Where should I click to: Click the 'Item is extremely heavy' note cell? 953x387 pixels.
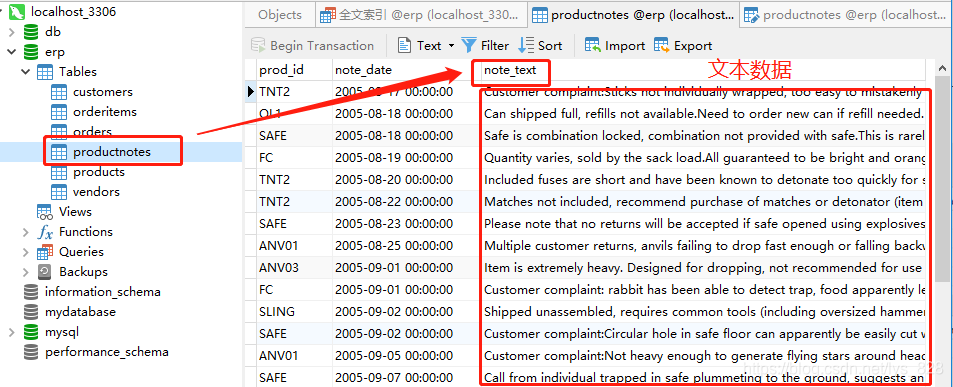[704, 268]
